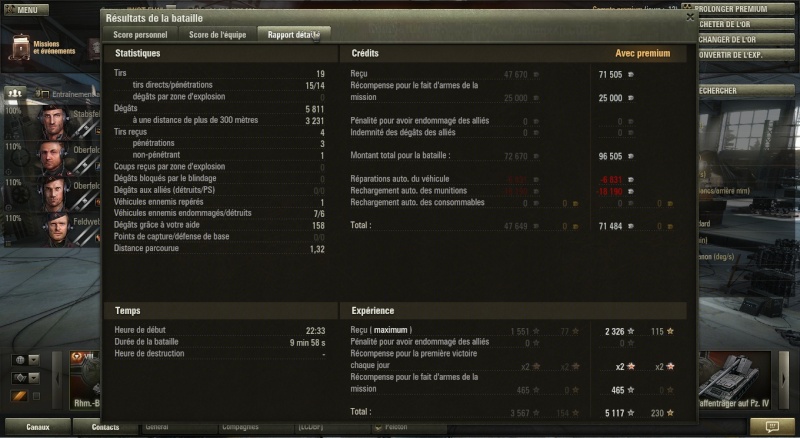Select Waffenträger auf Pz. IV tank thumbnail

click(734, 380)
